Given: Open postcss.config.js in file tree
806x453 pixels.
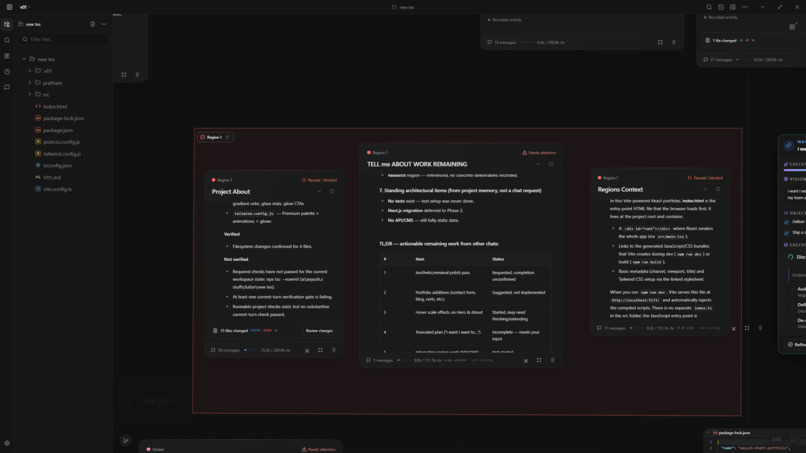Looking at the screenshot, I should click(61, 142).
